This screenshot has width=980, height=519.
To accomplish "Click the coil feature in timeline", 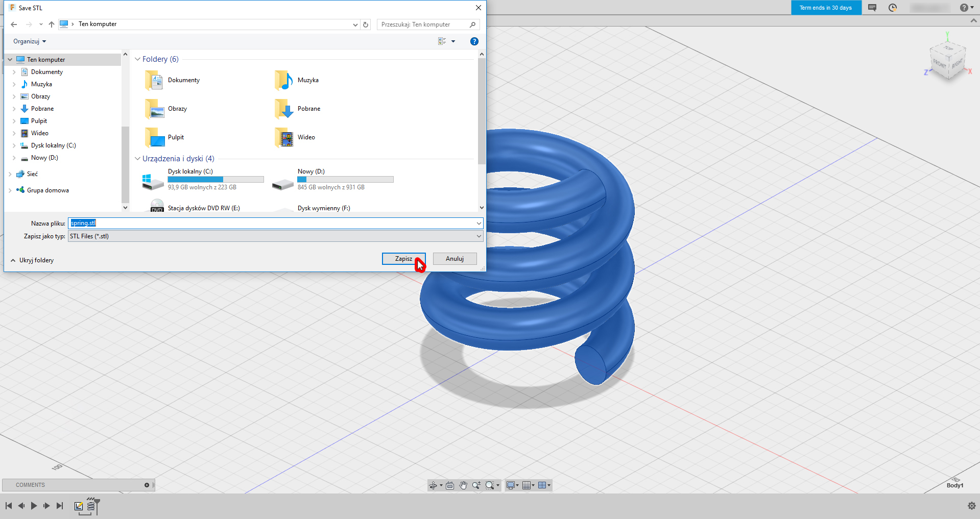I will [91, 506].
